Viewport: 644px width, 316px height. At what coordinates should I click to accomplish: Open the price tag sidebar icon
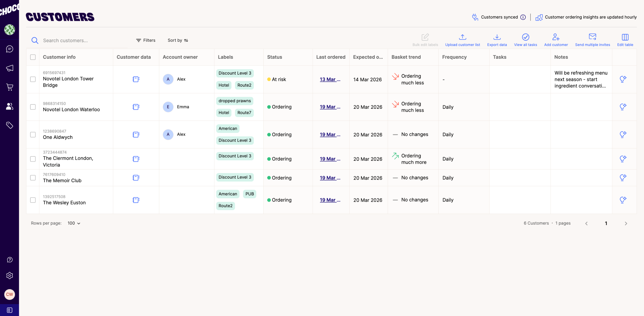pyautogui.click(x=10, y=125)
